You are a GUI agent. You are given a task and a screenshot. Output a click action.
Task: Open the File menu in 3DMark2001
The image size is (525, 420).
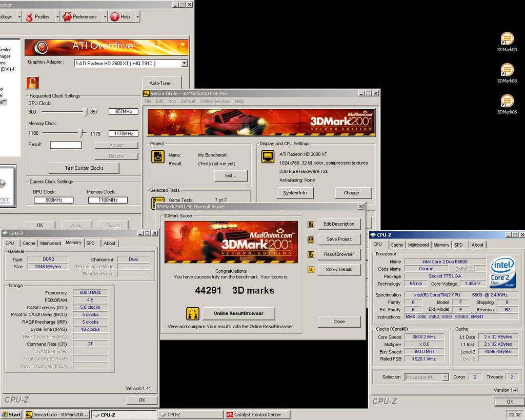point(148,101)
